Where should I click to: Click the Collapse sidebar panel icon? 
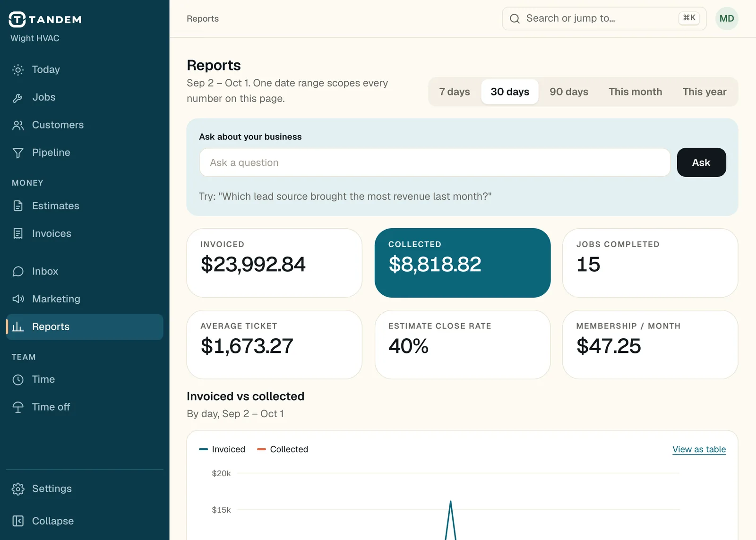point(18,521)
